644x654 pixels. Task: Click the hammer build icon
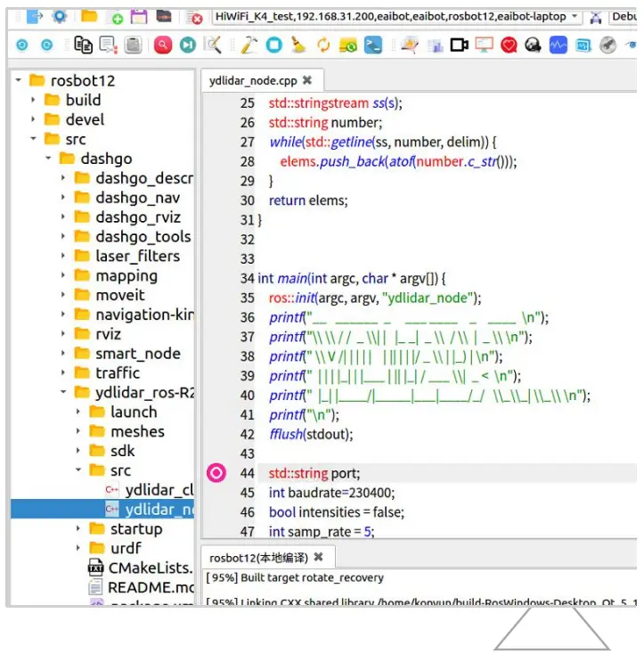pos(249,45)
